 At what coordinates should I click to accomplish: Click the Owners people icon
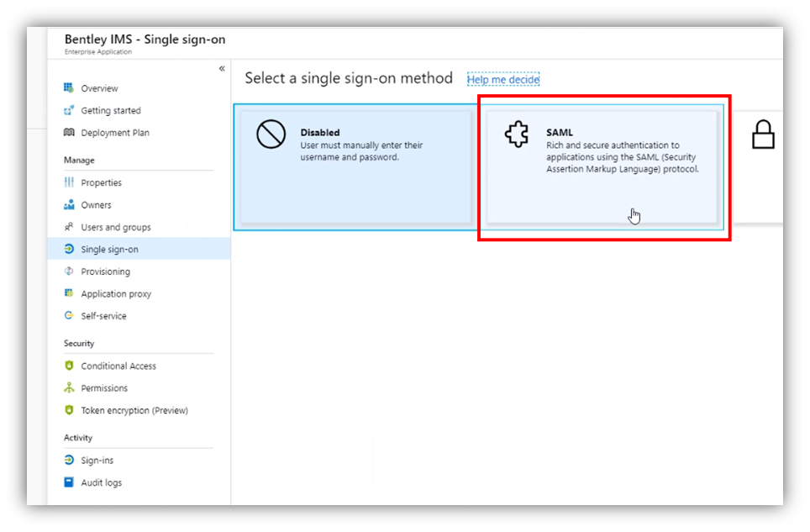69,204
